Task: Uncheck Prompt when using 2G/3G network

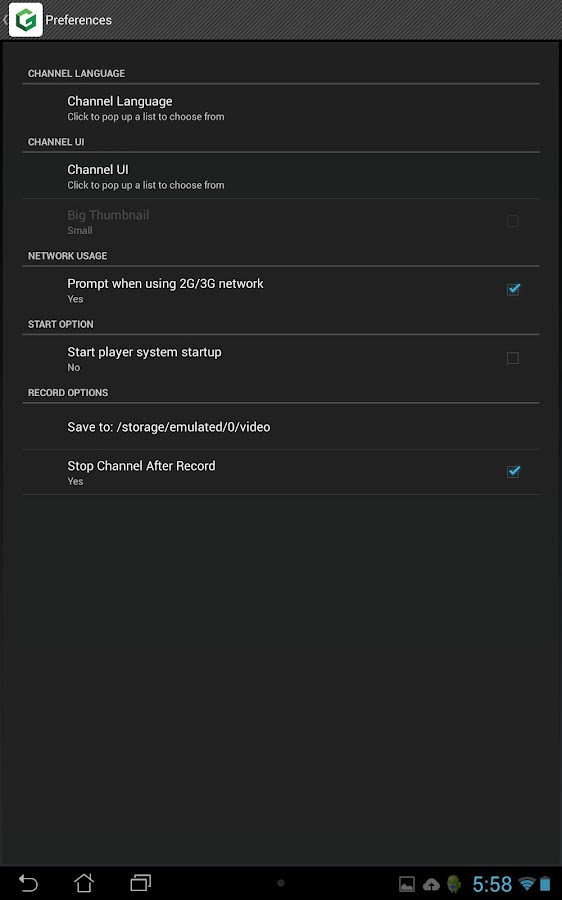Action: point(513,289)
